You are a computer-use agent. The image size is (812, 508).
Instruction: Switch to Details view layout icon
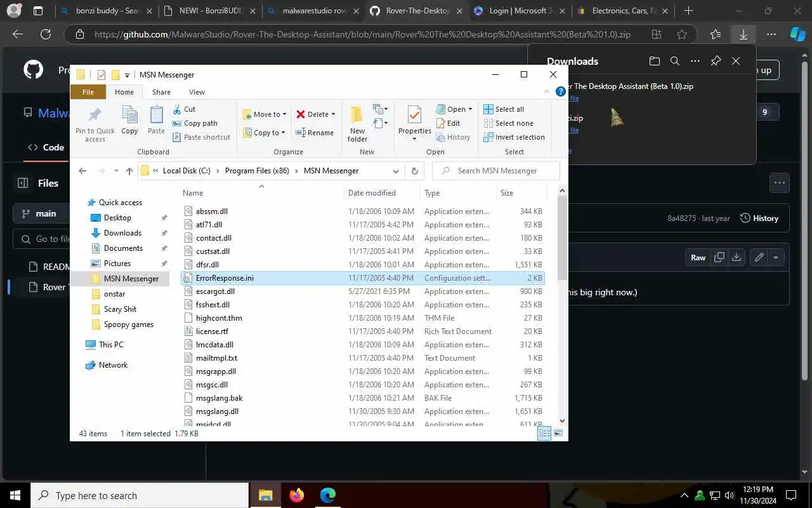[544, 433]
